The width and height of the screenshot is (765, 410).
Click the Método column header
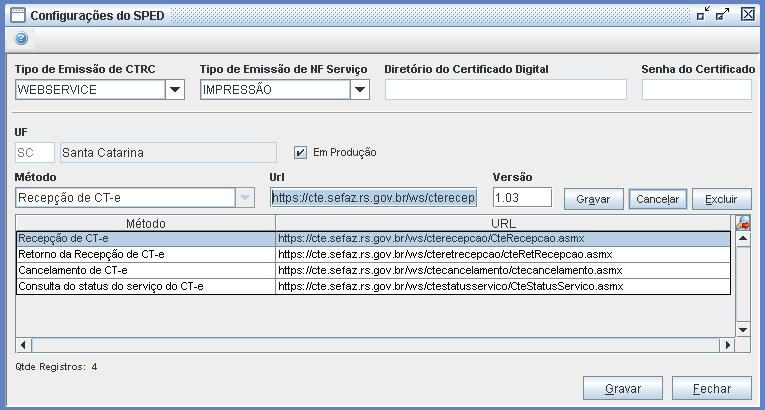[146, 224]
